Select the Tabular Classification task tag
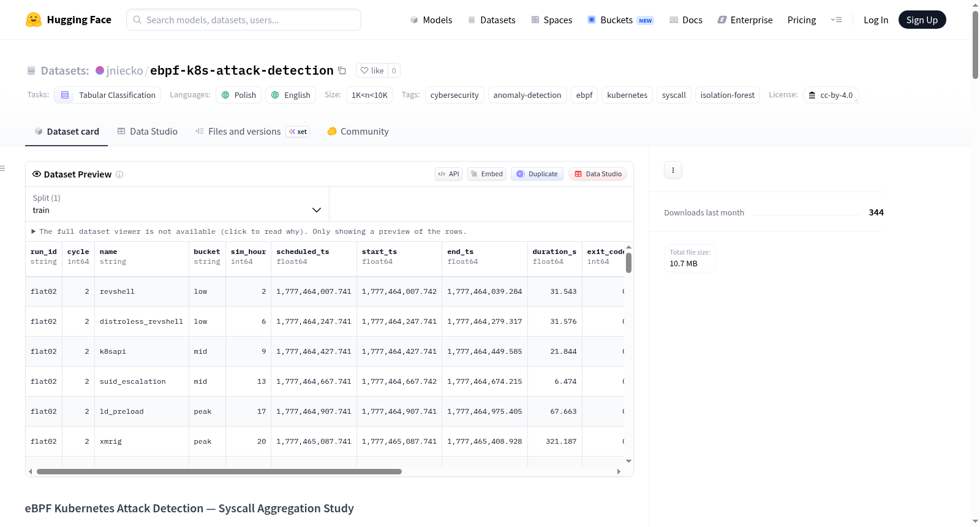The width and height of the screenshot is (980, 527). (x=108, y=95)
